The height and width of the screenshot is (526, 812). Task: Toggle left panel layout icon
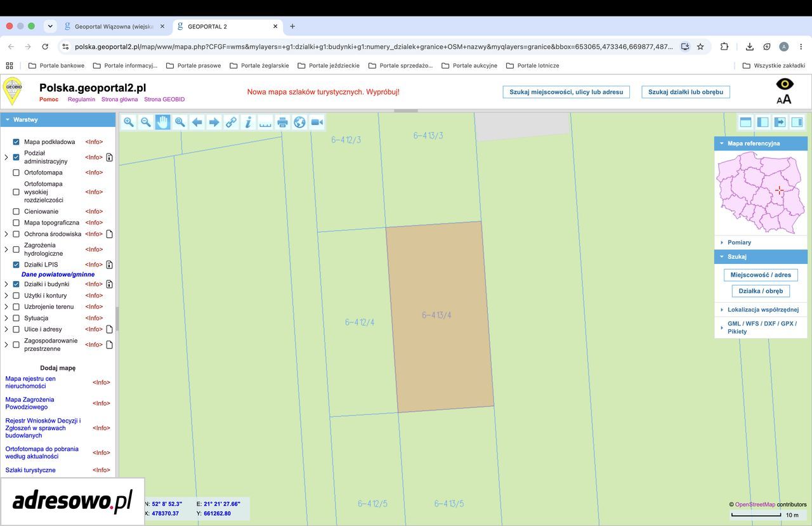pyautogui.click(x=763, y=122)
